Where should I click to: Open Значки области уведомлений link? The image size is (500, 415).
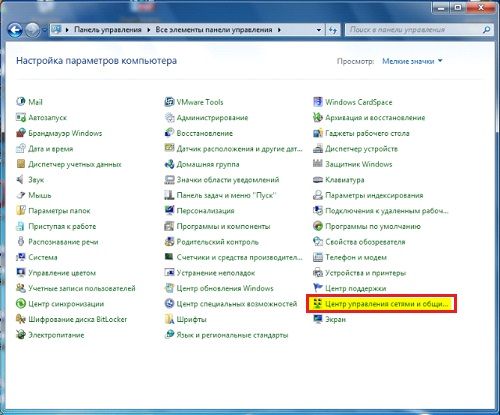[228, 180]
